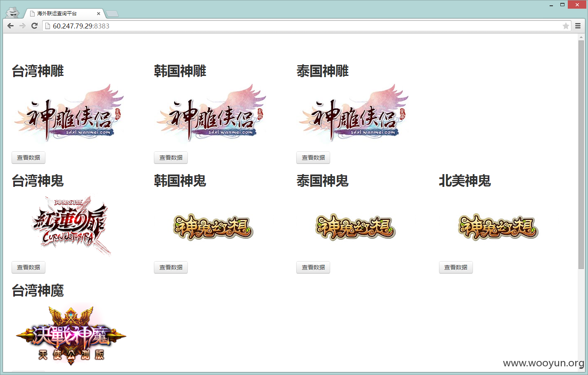This screenshot has width=588, height=375.
Task: Click the 泰国神雕 heading
Action: (x=322, y=71)
